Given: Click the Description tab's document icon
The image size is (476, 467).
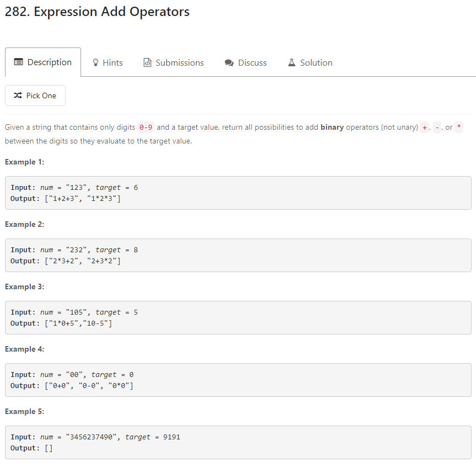Looking at the screenshot, I should click(20, 62).
